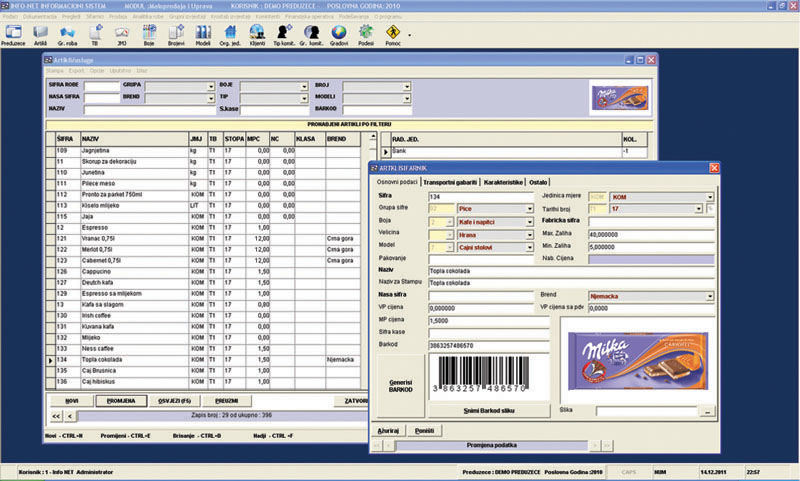This screenshot has height=481, width=800.
Task: Open the BREND filter dropdown in Artikli window
Action: click(x=211, y=98)
